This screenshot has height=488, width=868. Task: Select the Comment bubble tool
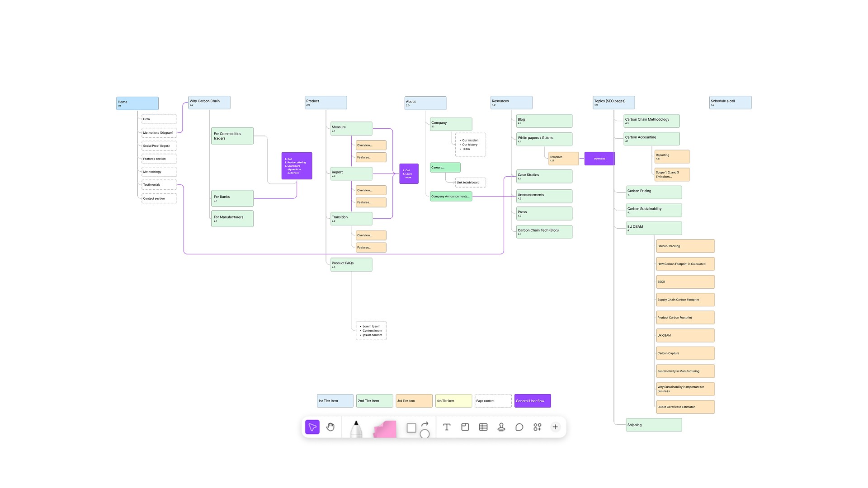tap(519, 427)
